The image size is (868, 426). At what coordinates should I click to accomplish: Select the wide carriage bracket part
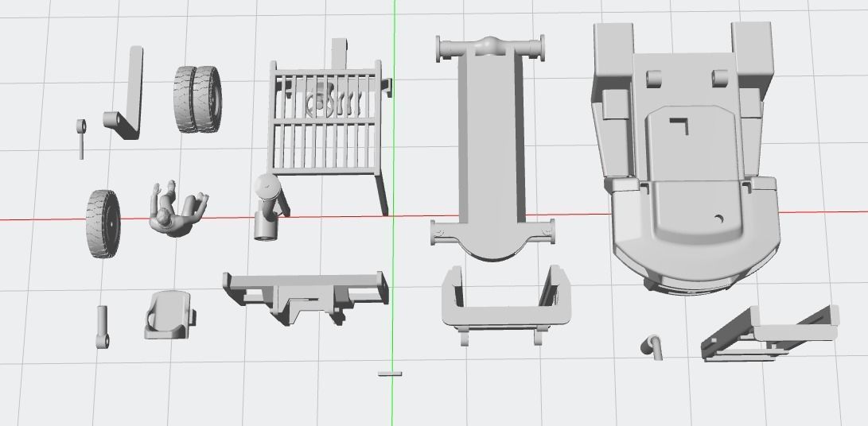click(306, 297)
